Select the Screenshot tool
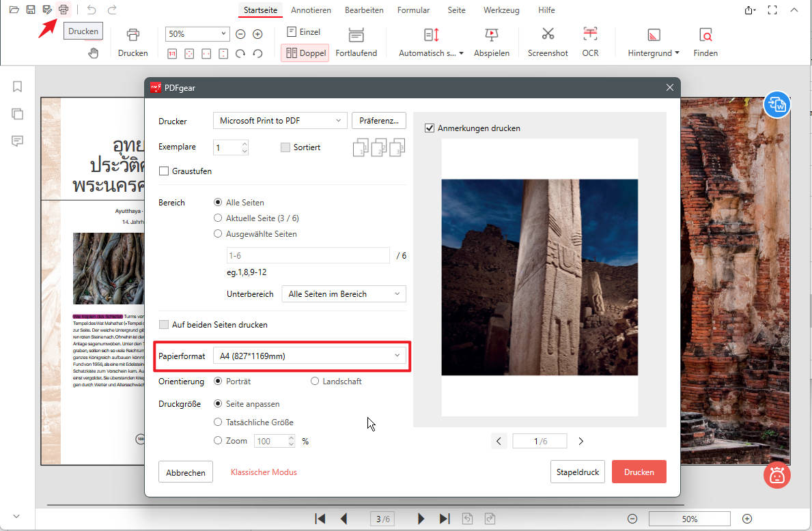The width and height of the screenshot is (812, 531). click(547, 41)
